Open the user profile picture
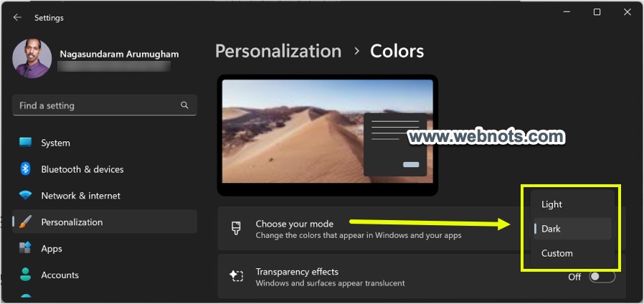 coord(32,58)
